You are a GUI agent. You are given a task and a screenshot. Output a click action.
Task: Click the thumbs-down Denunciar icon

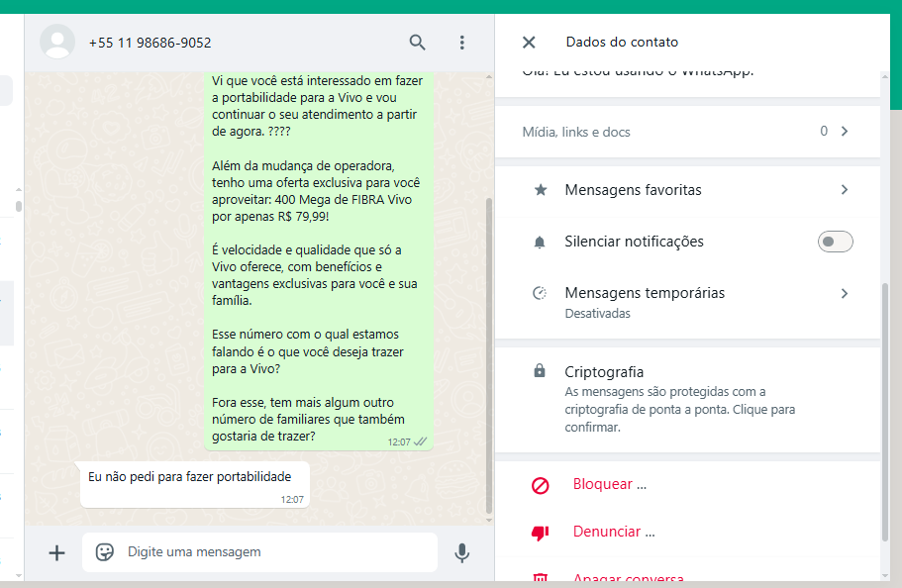pyautogui.click(x=540, y=533)
